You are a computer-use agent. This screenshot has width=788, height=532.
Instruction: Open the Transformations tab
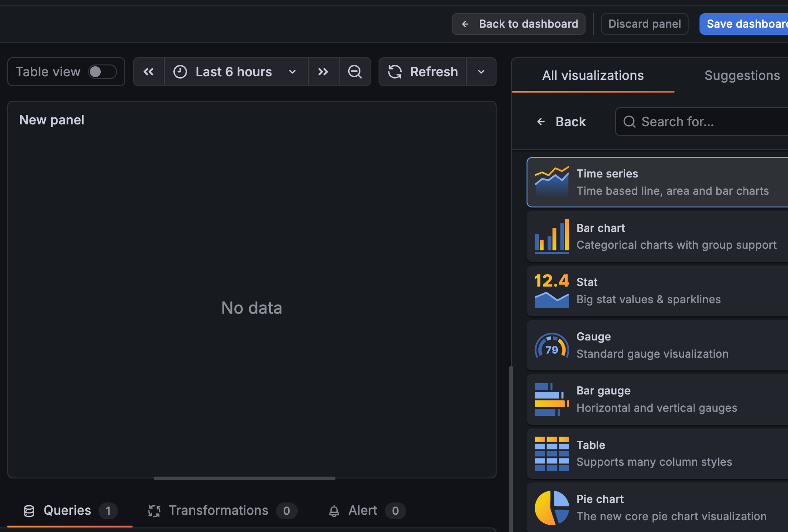(x=222, y=511)
